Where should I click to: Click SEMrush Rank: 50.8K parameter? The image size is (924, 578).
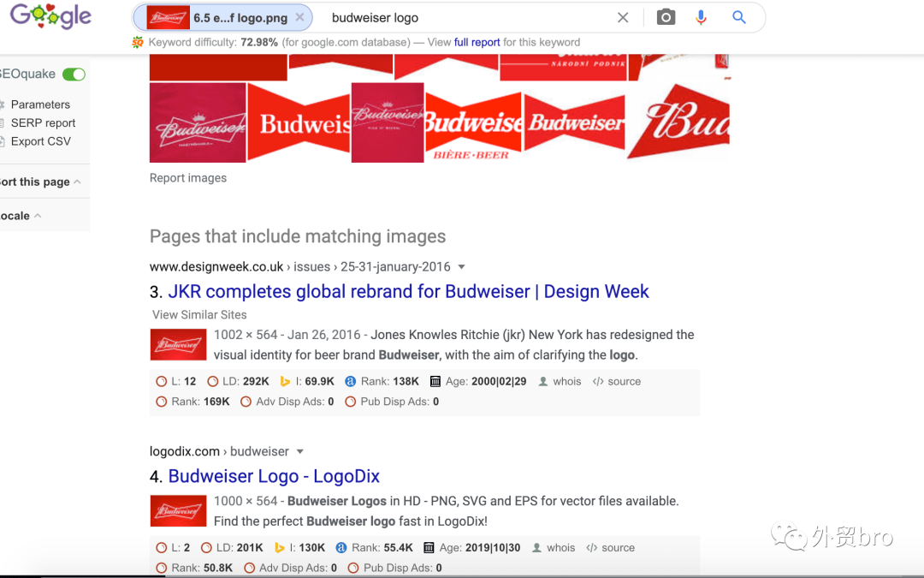194,568
